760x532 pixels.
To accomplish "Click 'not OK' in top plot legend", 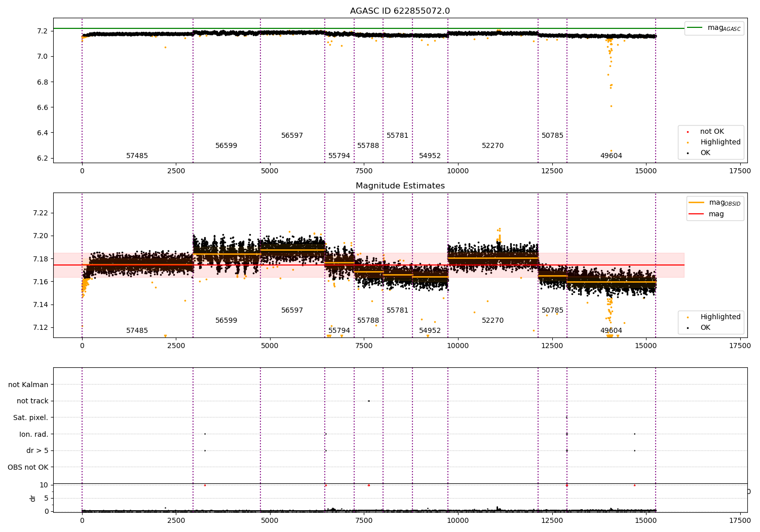I will [712, 131].
